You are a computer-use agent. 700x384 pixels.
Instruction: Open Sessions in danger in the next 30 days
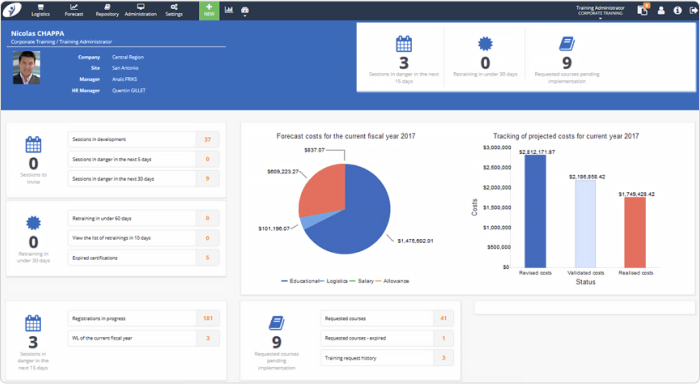point(143,179)
